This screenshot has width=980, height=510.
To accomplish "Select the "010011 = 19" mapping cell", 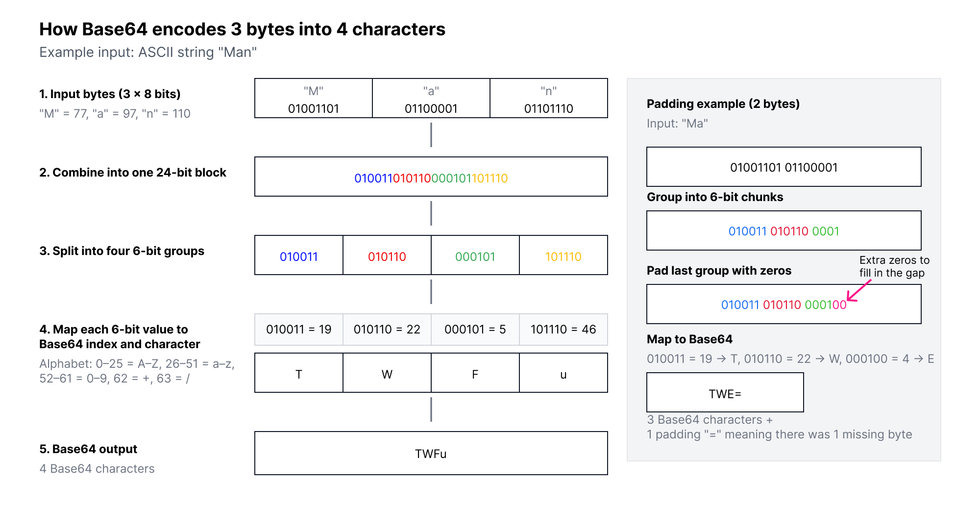I will 299,330.
